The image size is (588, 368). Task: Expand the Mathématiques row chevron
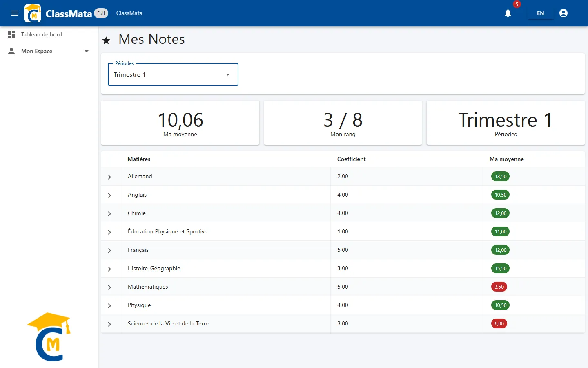point(109,287)
